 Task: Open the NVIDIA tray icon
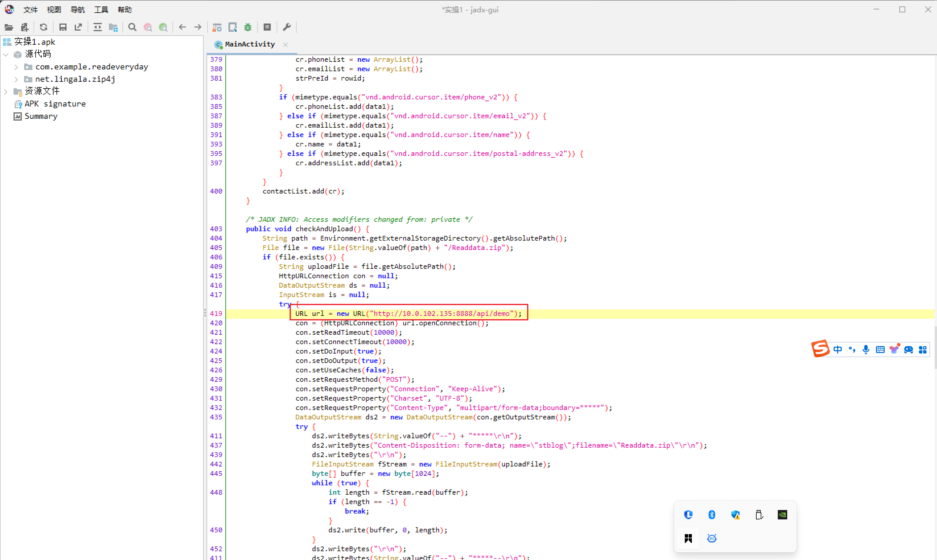[783, 515]
